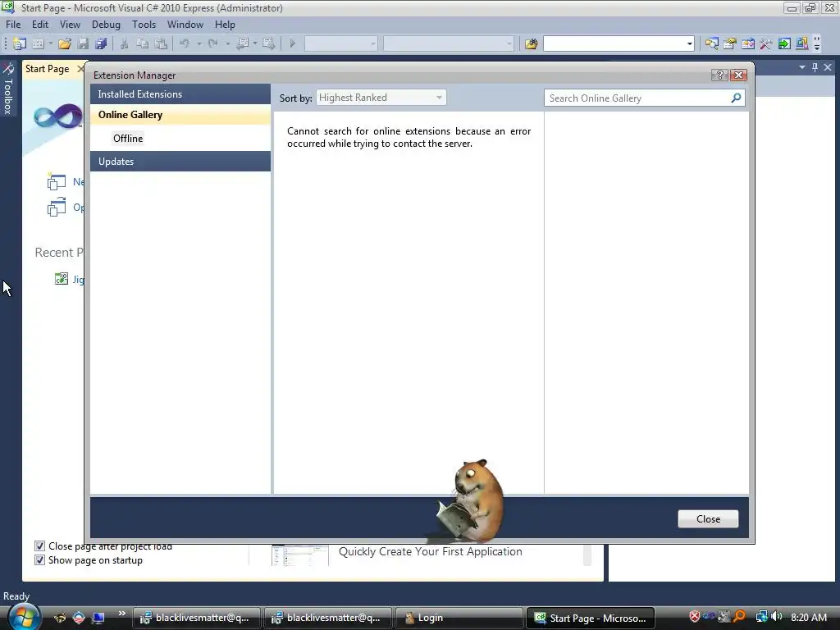Click the Add New Item toolbar icon
Image resolution: width=840 pixels, height=630 pixels.
(x=38, y=43)
